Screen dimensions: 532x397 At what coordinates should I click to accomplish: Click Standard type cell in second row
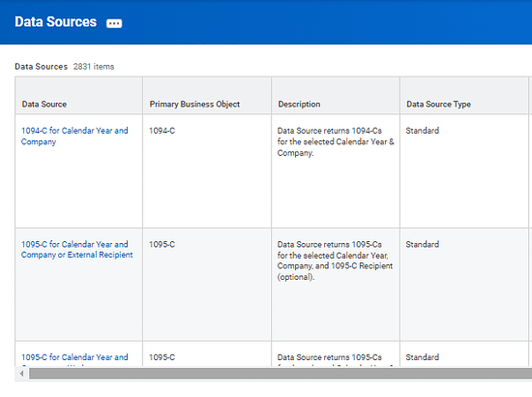[422, 245]
